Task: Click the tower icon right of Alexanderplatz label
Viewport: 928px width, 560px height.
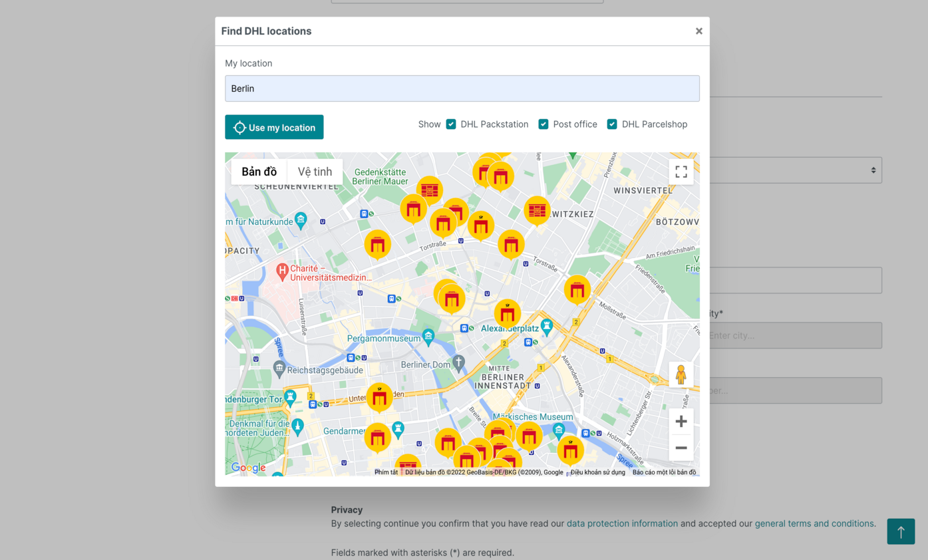Action: point(547,326)
